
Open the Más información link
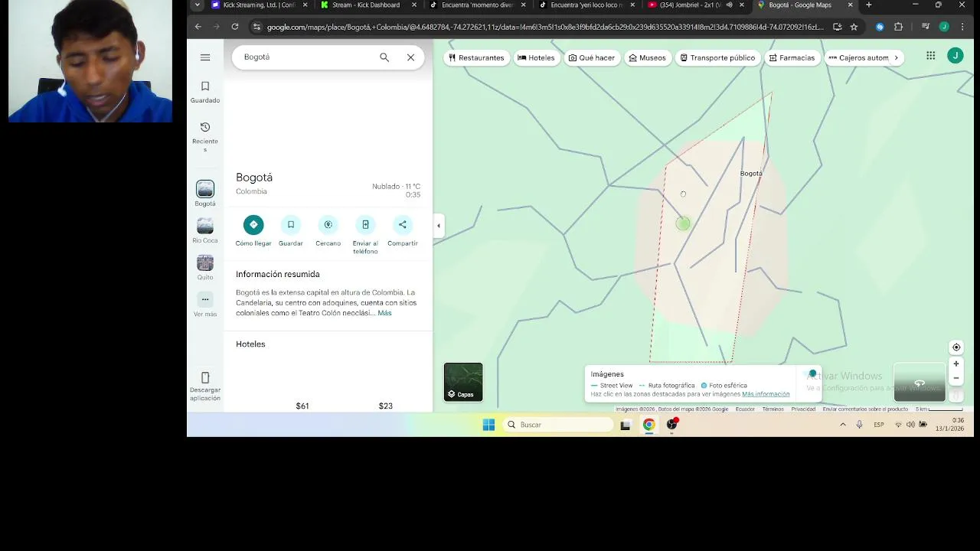pyautogui.click(x=766, y=394)
